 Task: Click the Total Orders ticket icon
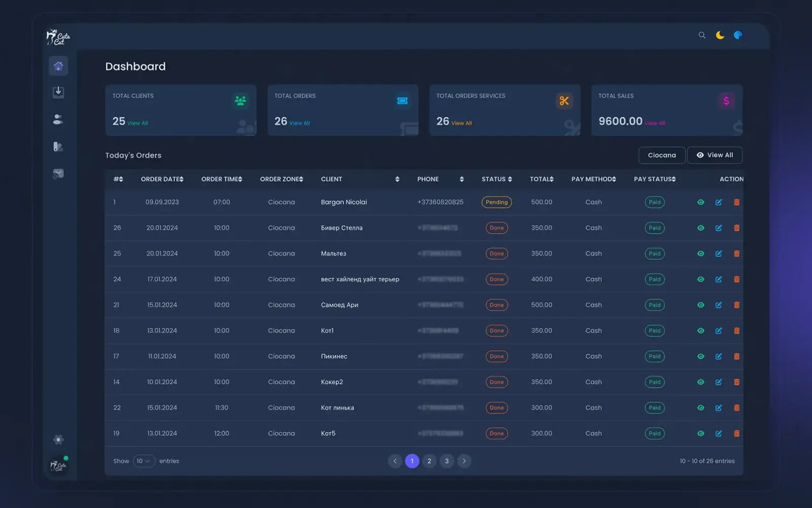click(x=402, y=101)
